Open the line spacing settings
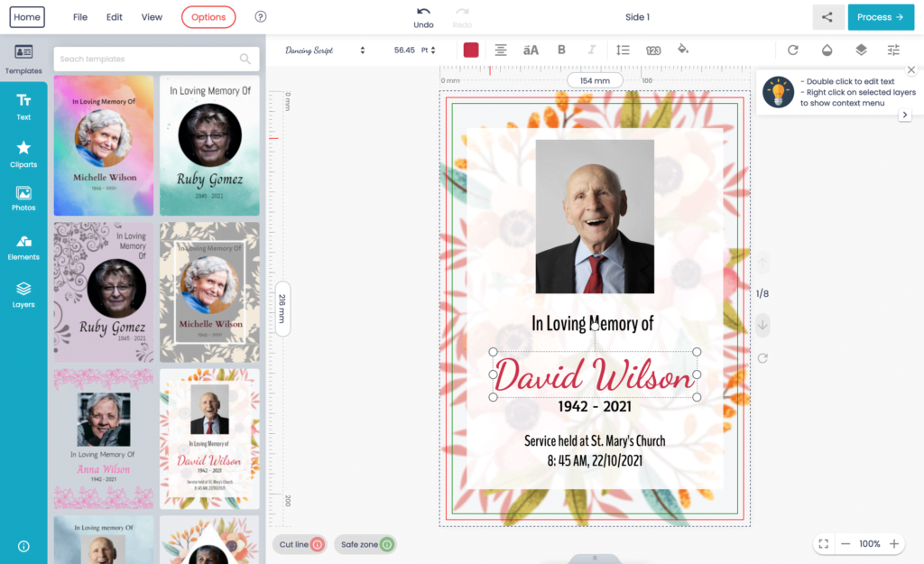The width and height of the screenshot is (924, 564). [x=623, y=50]
